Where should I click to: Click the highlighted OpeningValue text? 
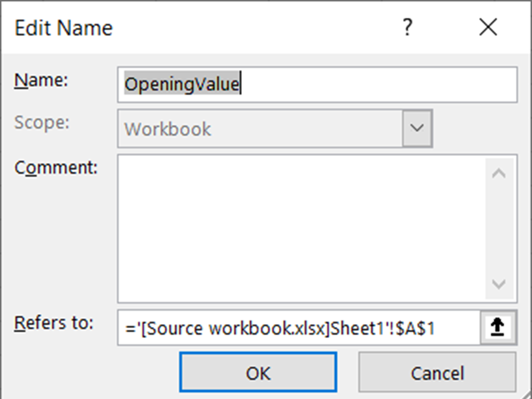pyautogui.click(x=182, y=84)
